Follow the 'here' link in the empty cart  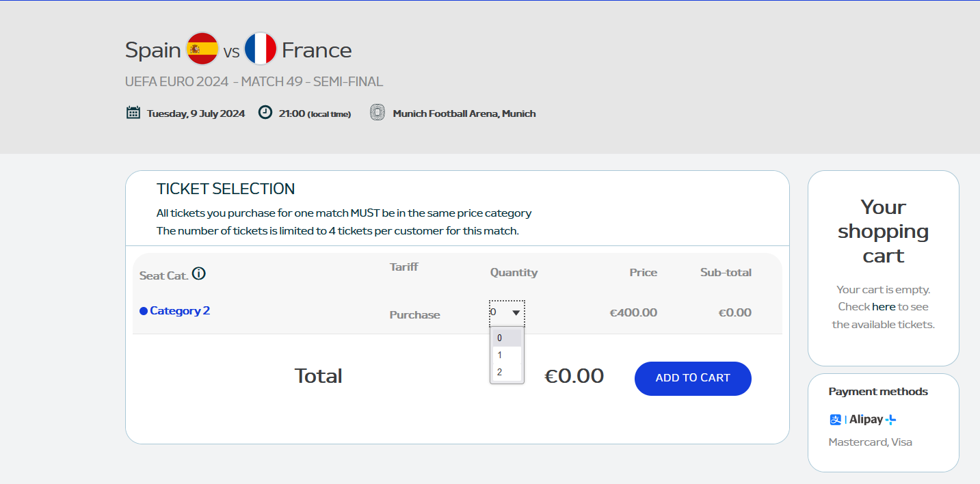(884, 307)
